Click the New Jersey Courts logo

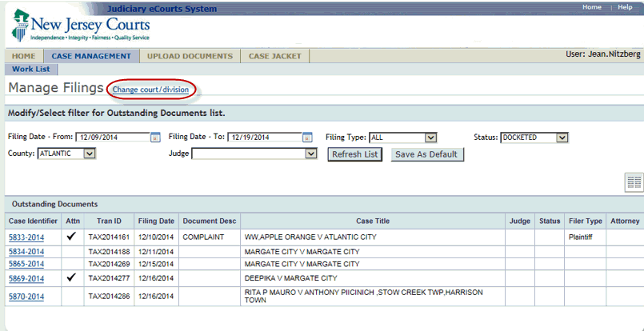[81, 30]
